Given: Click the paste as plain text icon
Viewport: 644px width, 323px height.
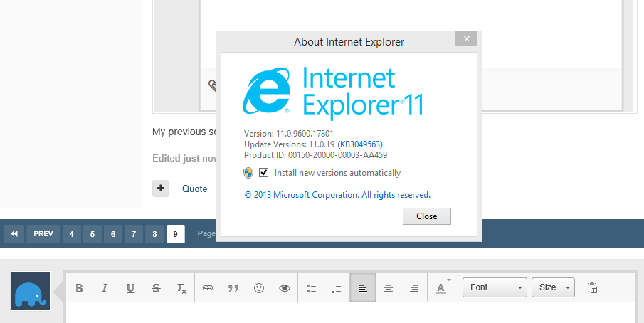Looking at the screenshot, I should point(592,288).
